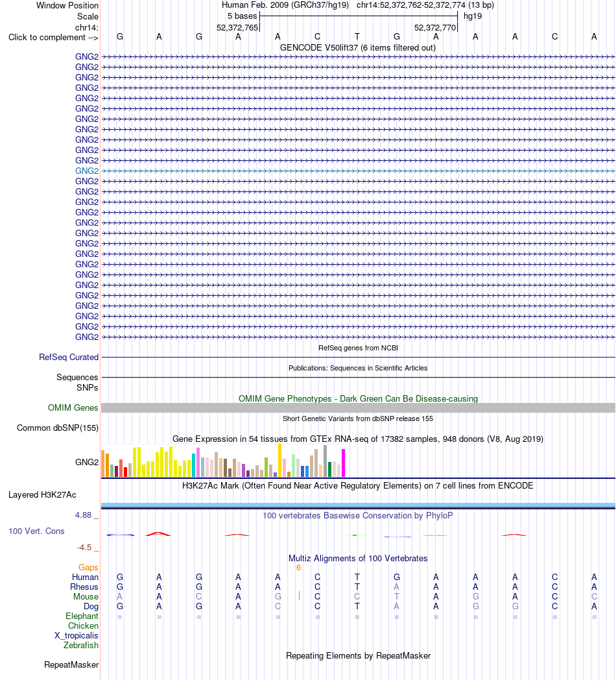Image resolution: width=616 pixels, height=680 pixels.
Task: Click the magenta bar ending the GTEx chart
Action: (x=343, y=463)
